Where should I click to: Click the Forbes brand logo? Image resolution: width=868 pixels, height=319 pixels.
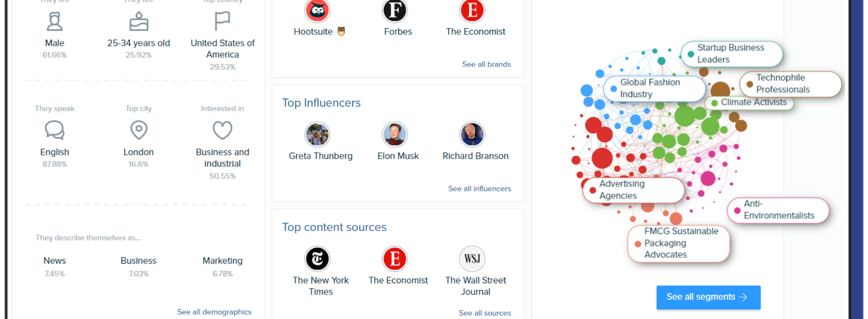click(395, 11)
